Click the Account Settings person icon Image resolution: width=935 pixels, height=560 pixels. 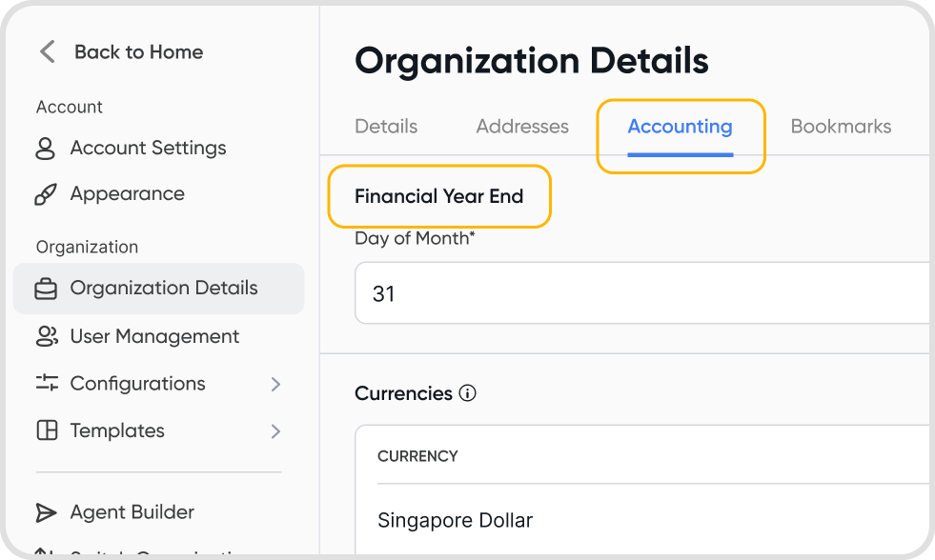coord(46,149)
